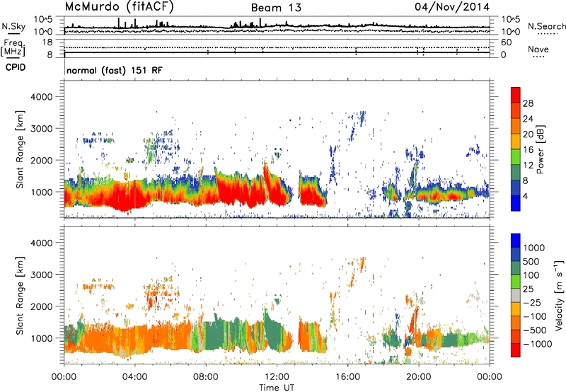566x392 pixels.
Task: Click the gray Velocity segment between -25 and 25
Action: pos(516,295)
